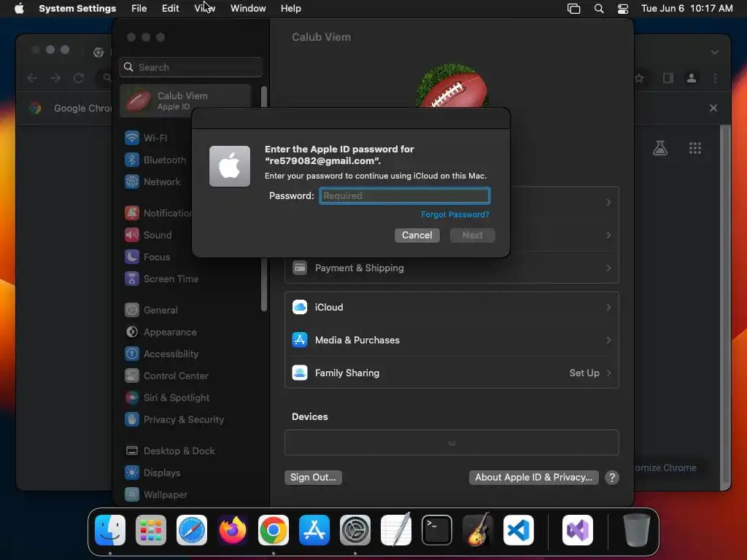747x560 pixels.
Task: Cancel the Apple ID password dialog
Action: pos(417,236)
